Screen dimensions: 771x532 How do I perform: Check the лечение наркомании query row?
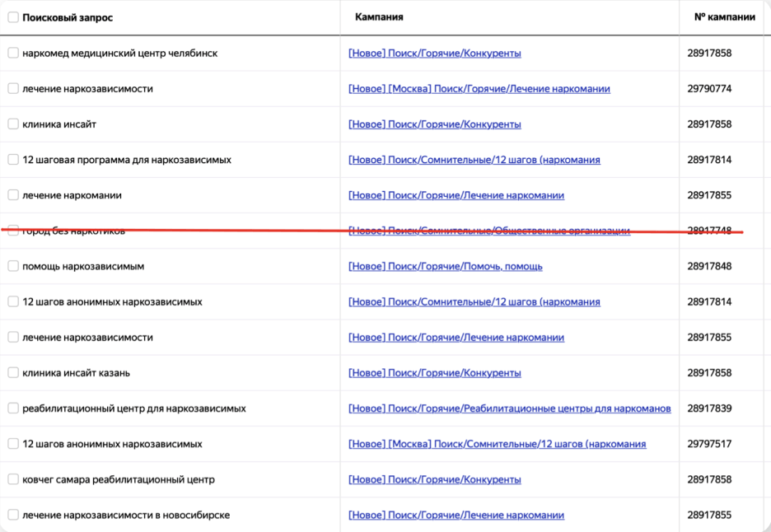(13, 195)
